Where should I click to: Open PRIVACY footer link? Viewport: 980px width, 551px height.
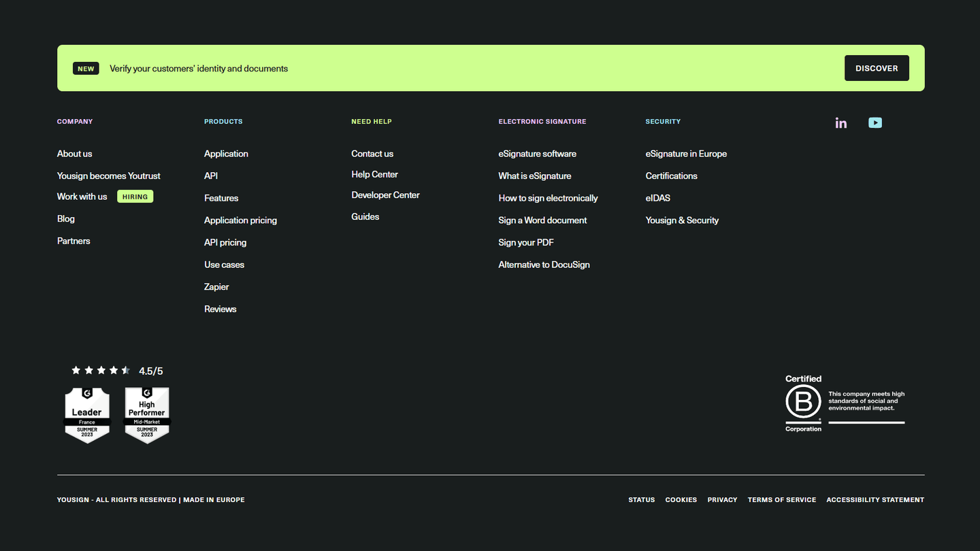tap(722, 500)
